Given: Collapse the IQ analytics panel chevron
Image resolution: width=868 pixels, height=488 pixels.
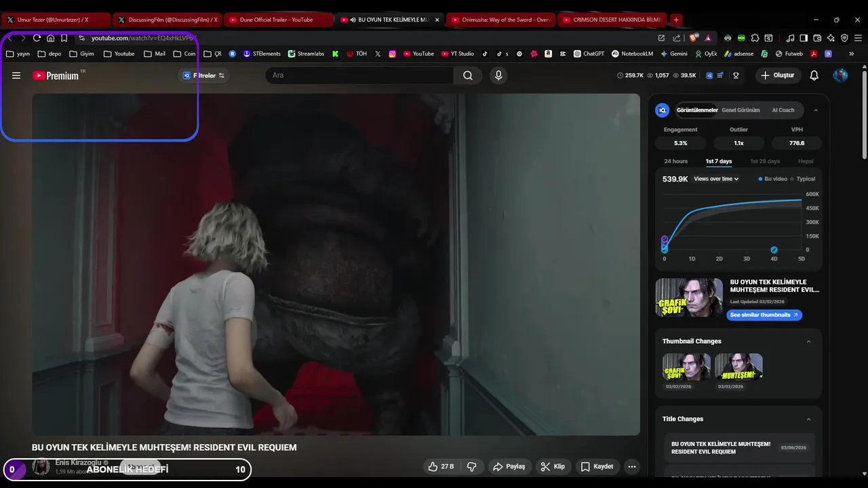Looking at the screenshot, I should [816, 110].
